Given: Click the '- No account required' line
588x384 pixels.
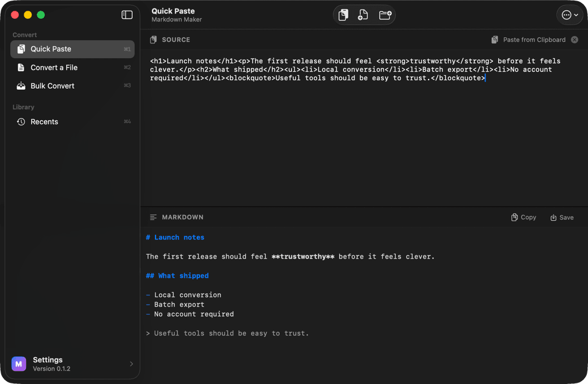Looking at the screenshot, I should point(190,315).
